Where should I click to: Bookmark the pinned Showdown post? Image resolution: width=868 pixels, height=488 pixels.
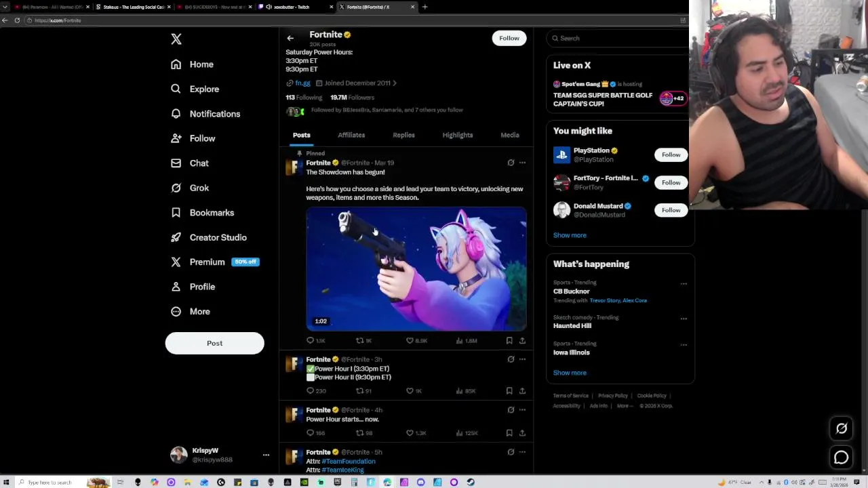[x=509, y=340]
